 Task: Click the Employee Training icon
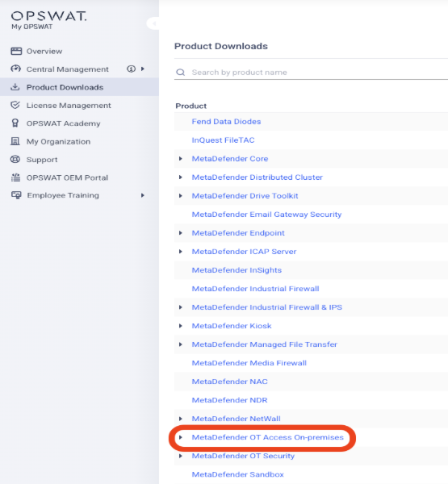tap(16, 195)
